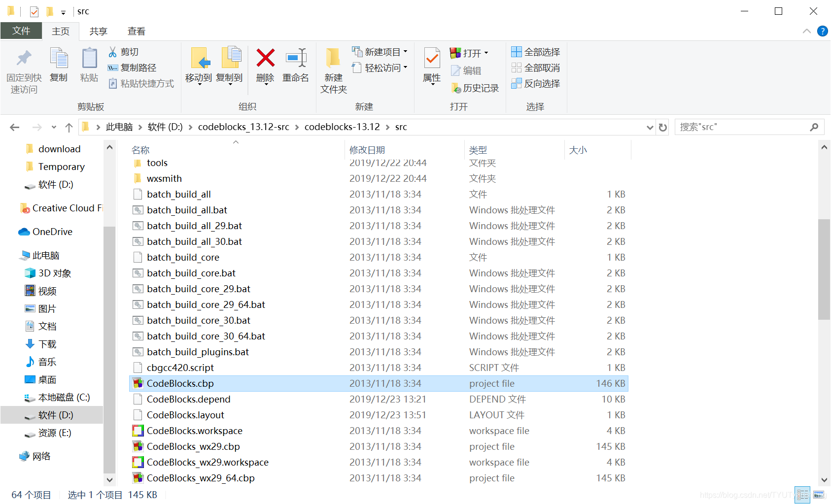Navigate to 此电脑 breadcrumb
Screen dimensions: 831x504
[119, 127]
